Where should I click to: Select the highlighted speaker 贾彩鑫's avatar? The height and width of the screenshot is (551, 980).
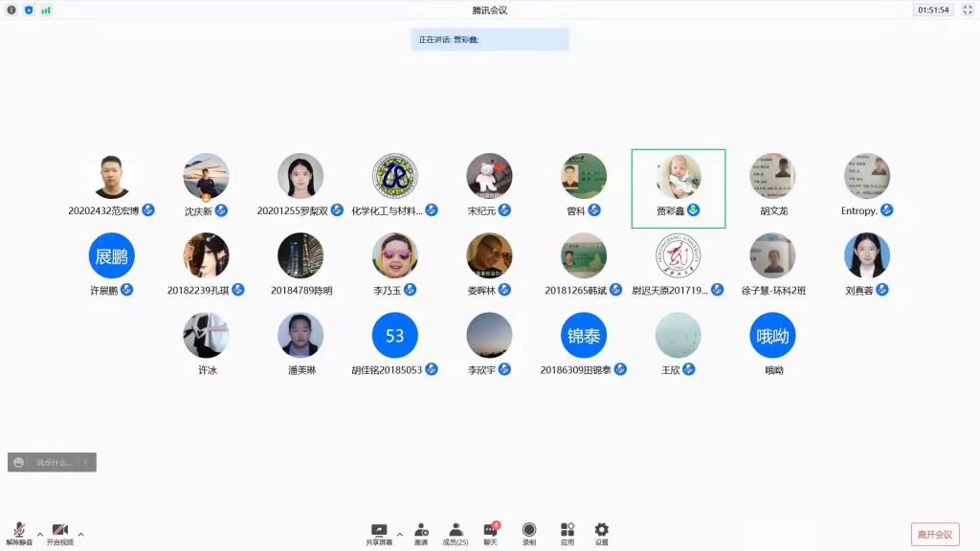[679, 177]
